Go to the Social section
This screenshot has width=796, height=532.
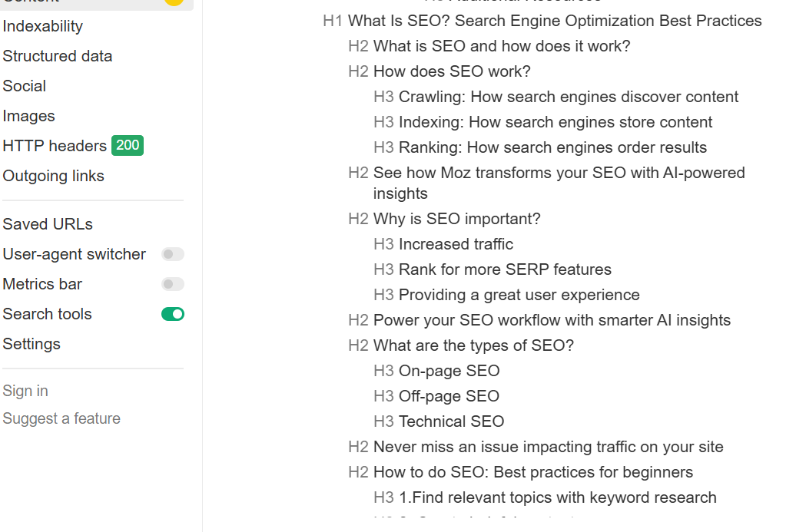tap(25, 86)
